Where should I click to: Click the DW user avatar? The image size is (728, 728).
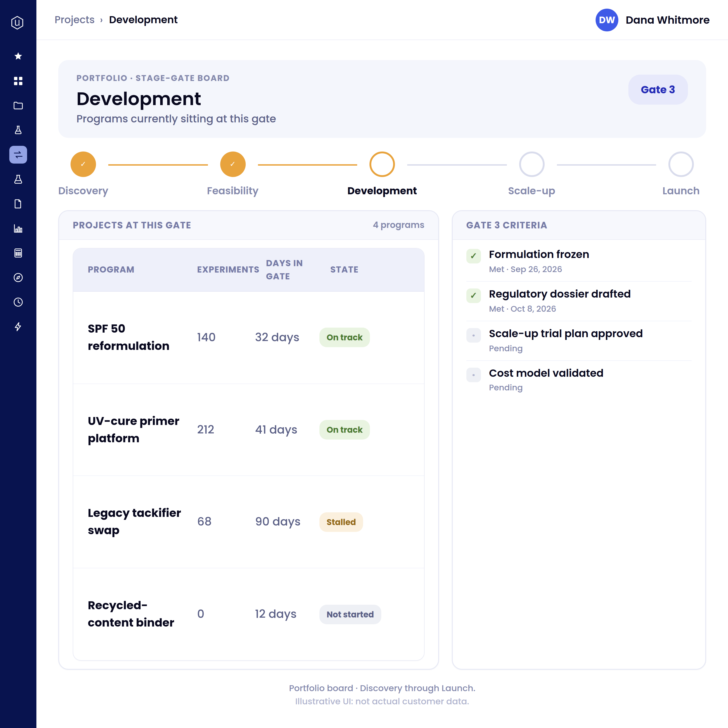pos(607,20)
